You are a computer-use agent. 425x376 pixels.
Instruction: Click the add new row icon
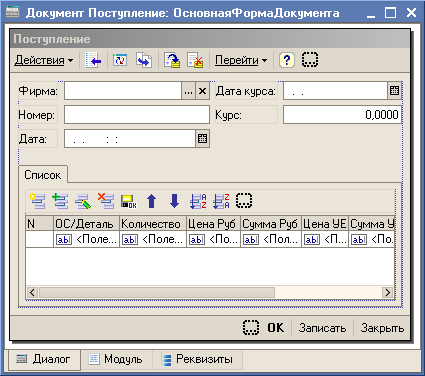(37, 201)
